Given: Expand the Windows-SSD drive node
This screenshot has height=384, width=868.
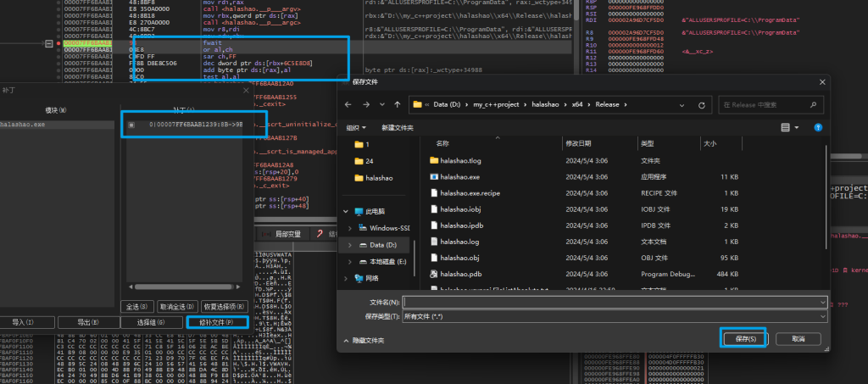Looking at the screenshot, I should [x=349, y=228].
